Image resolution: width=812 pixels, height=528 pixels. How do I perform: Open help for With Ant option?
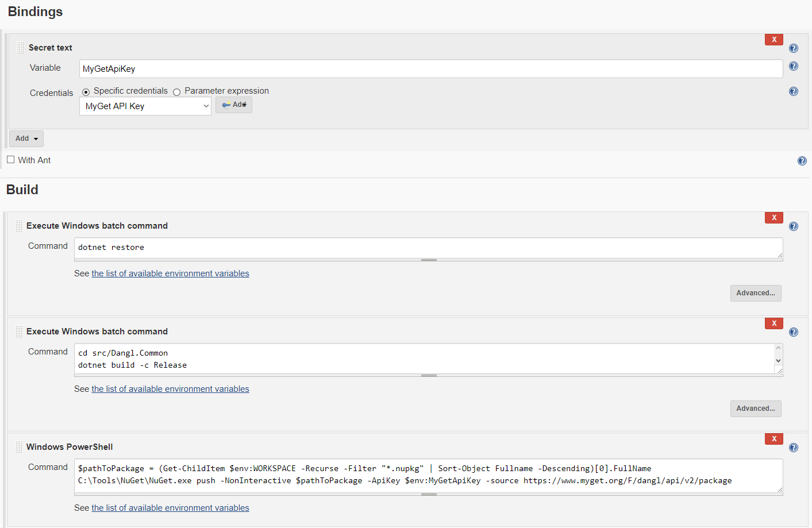pos(802,161)
